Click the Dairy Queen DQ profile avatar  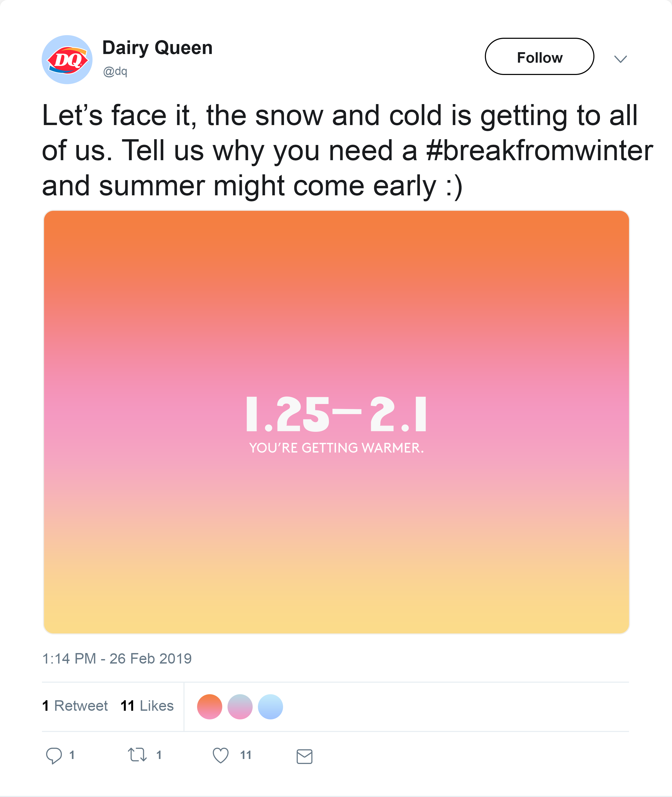click(x=67, y=60)
